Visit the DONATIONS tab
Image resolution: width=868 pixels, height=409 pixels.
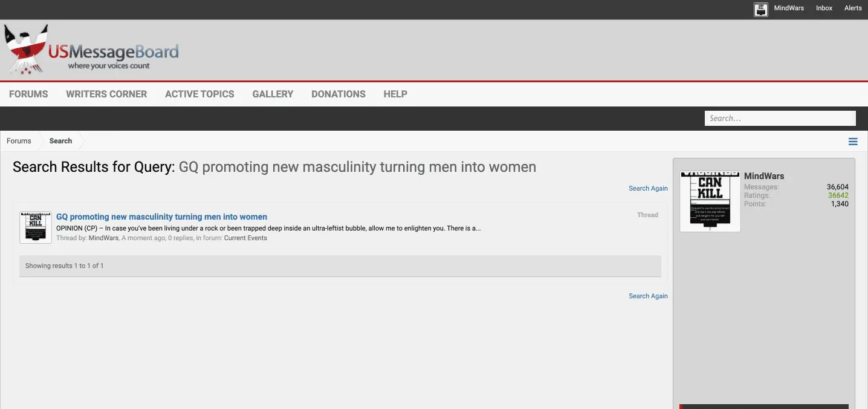click(338, 94)
